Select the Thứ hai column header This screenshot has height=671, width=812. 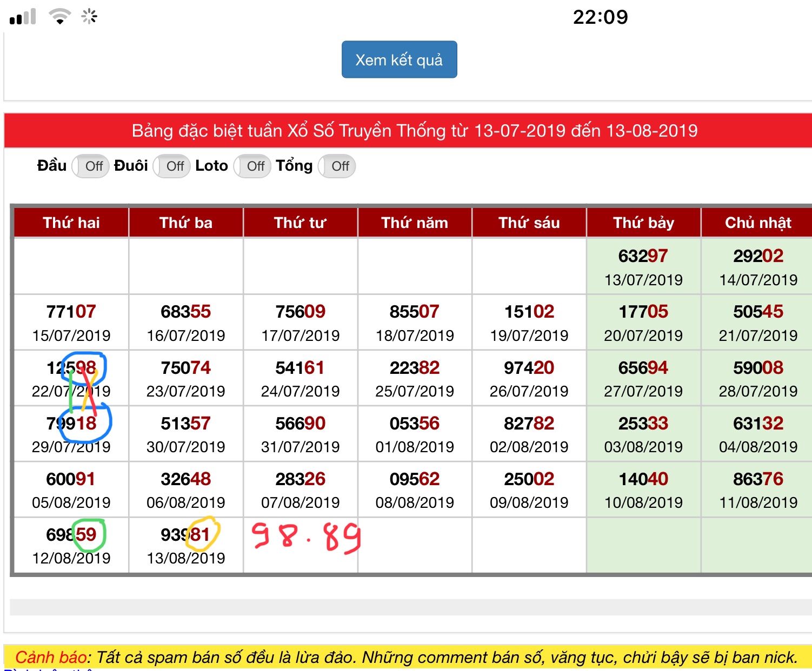click(x=71, y=223)
